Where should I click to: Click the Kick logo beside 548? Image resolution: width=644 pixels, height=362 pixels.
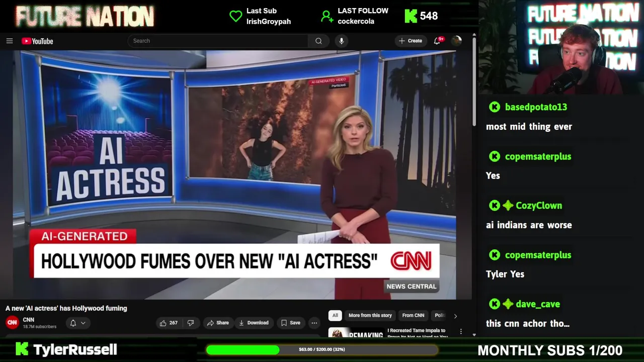(x=411, y=16)
